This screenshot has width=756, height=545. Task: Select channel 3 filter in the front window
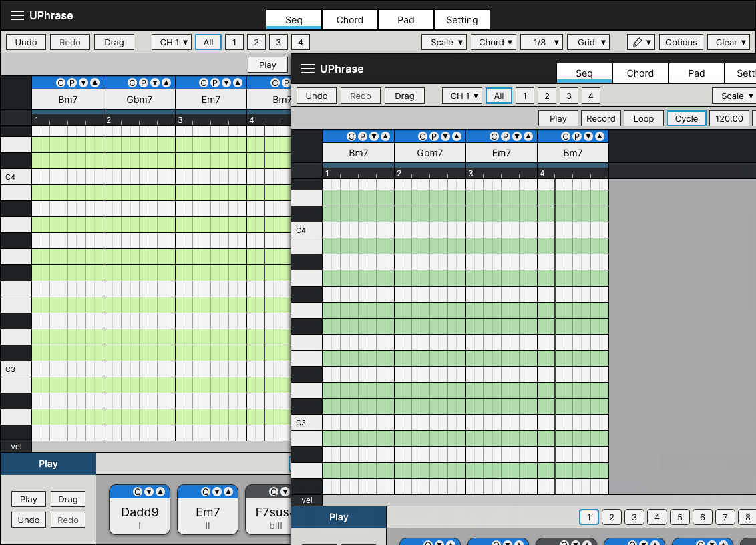point(569,96)
